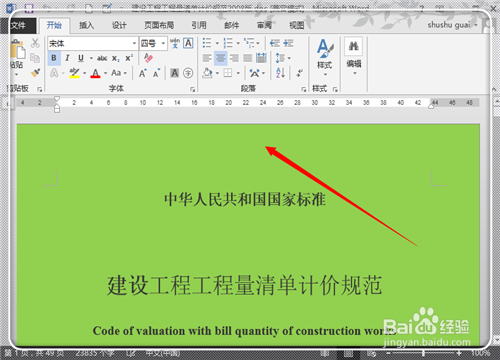
Task: Open the 段落 paragraph dialog launcher
Action: click(x=303, y=89)
